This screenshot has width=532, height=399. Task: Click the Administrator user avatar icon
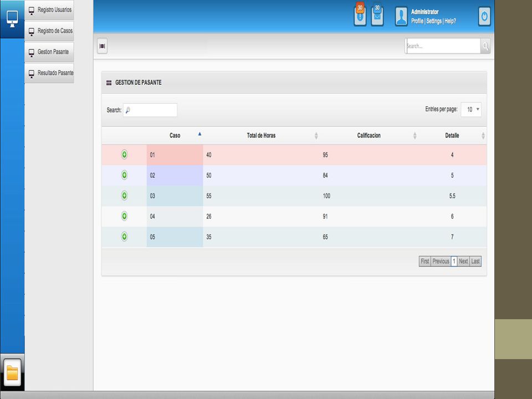[401, 16]
